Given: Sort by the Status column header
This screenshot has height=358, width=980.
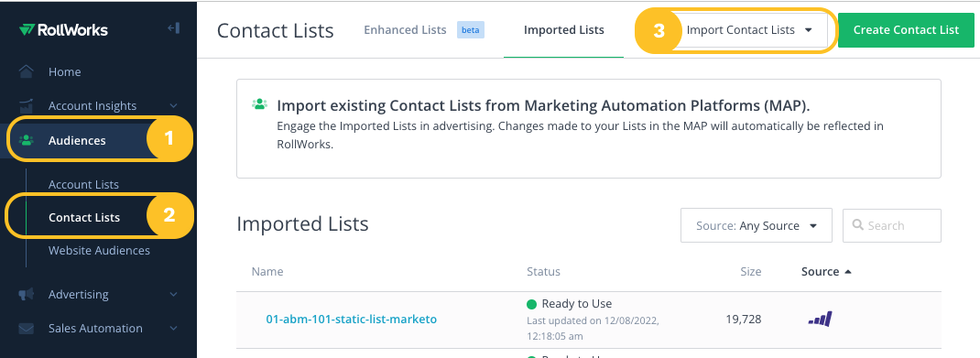Looking at the screenshot, I should pos(543,272).
